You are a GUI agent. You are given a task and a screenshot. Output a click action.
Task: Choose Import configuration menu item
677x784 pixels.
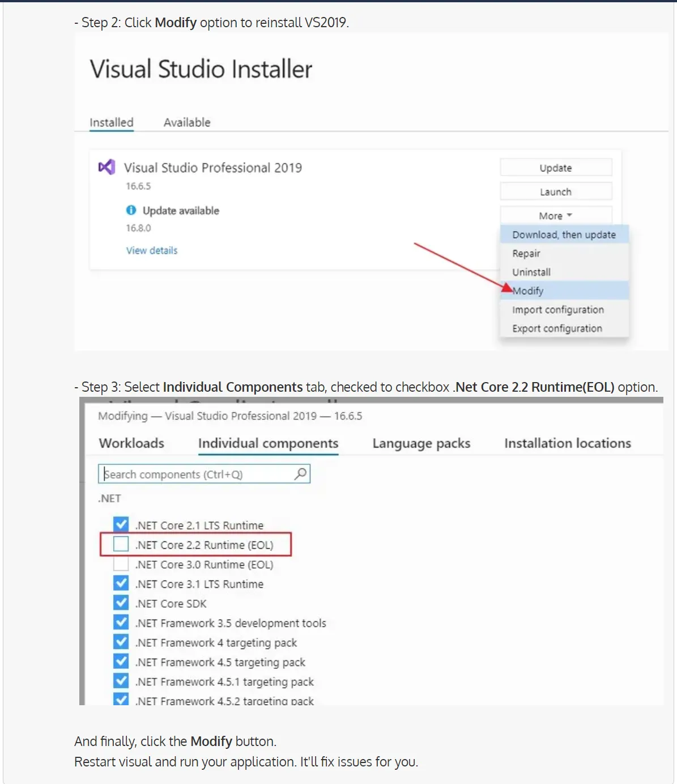coord(564,310)
